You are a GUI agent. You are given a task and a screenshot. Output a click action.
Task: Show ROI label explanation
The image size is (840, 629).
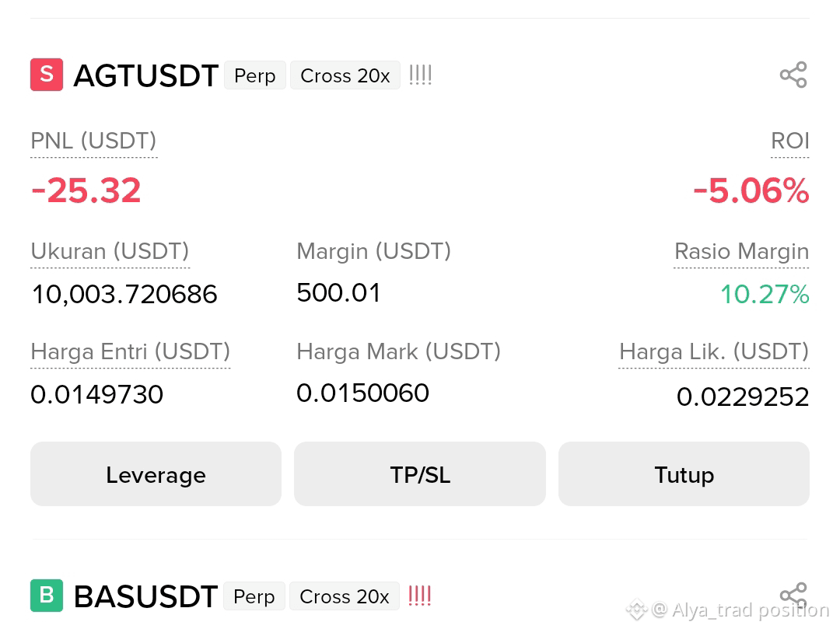(x=789, y=142)
